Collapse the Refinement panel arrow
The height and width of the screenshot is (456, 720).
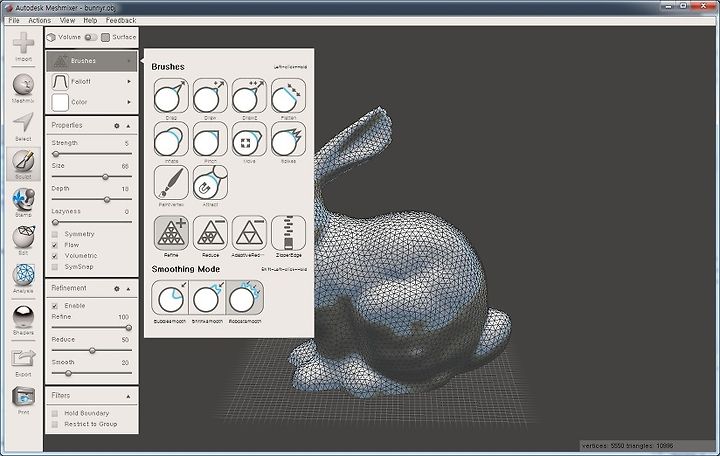tap(128, 289)
